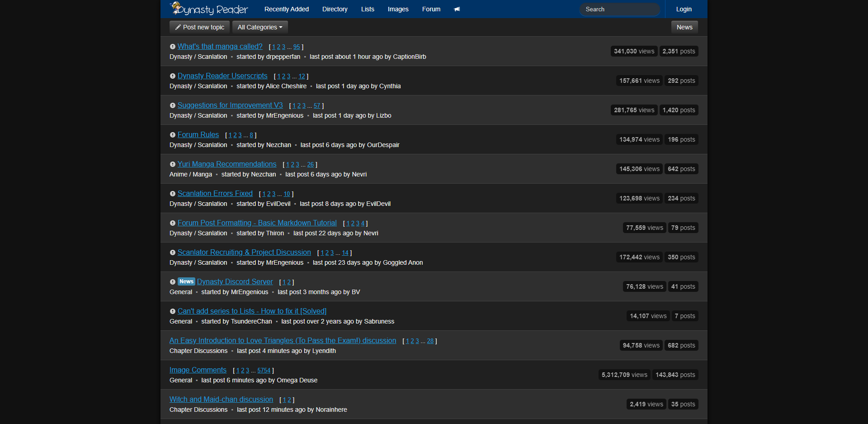Screen dimensions: 868x424
Task: Click the Dynasty Reader logo
Action: coord(209,9)
